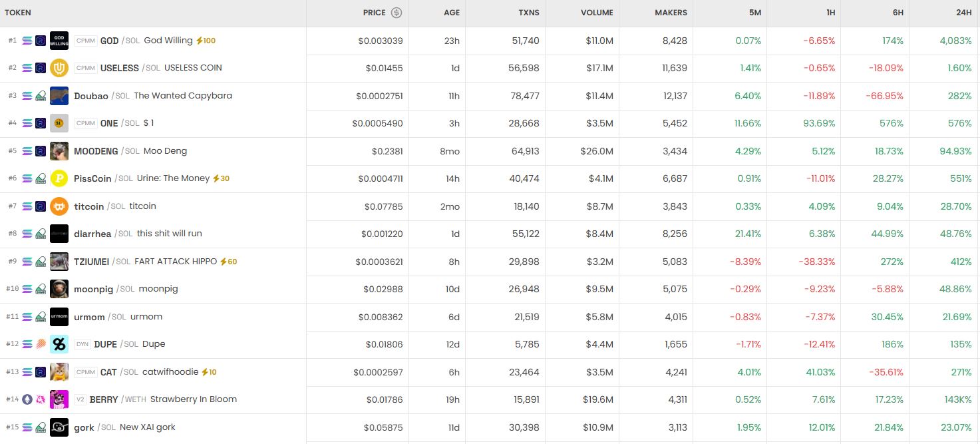Click the boost 100 lightning badge on GOD
Screen dimensions: 980x444
(206, 41)
